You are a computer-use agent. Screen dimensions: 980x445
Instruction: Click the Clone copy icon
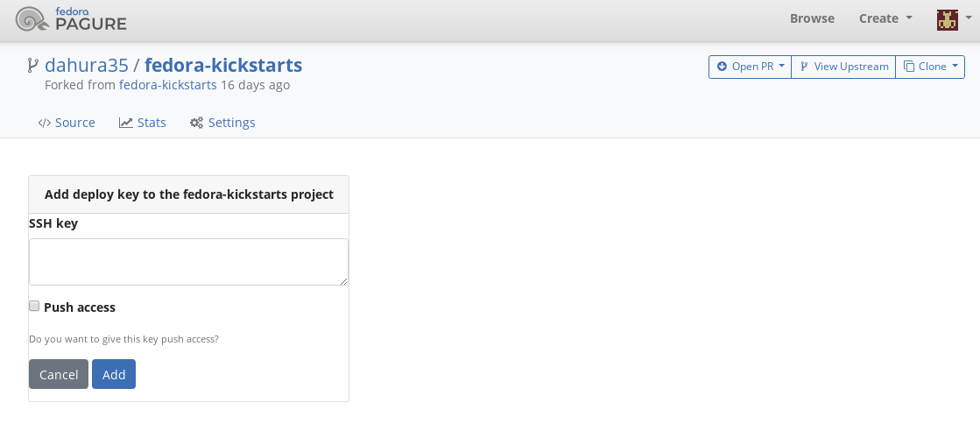pos(909,67)
